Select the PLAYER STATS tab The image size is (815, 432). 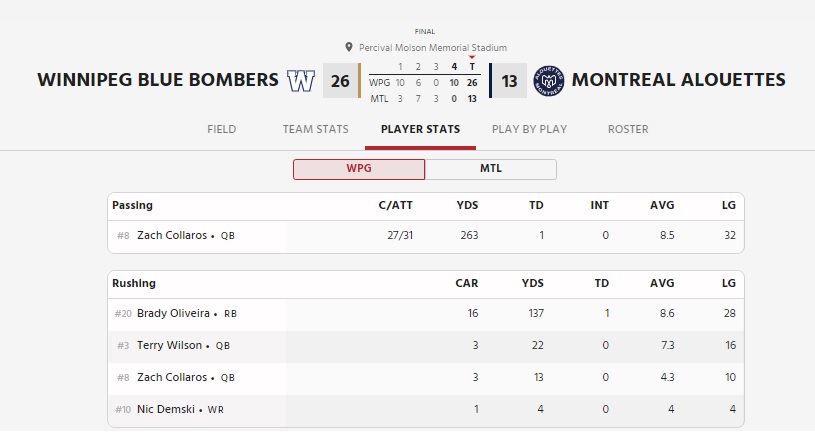420,129
